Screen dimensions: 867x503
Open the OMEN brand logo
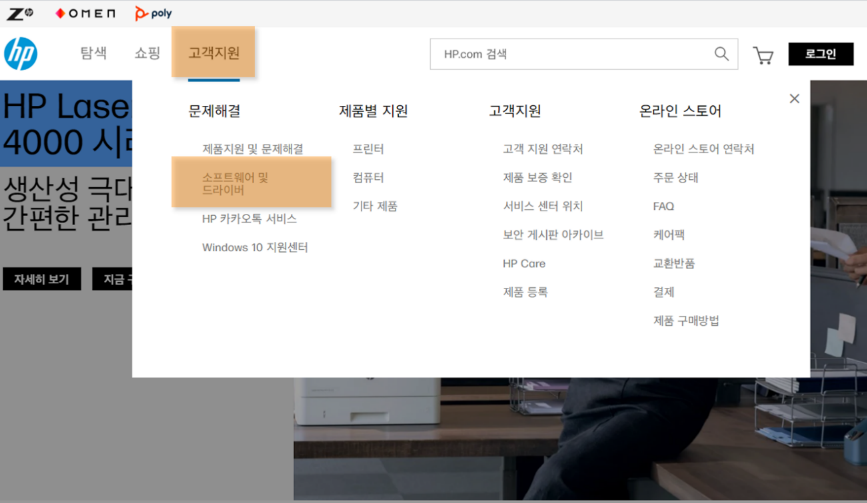point(86,13)
